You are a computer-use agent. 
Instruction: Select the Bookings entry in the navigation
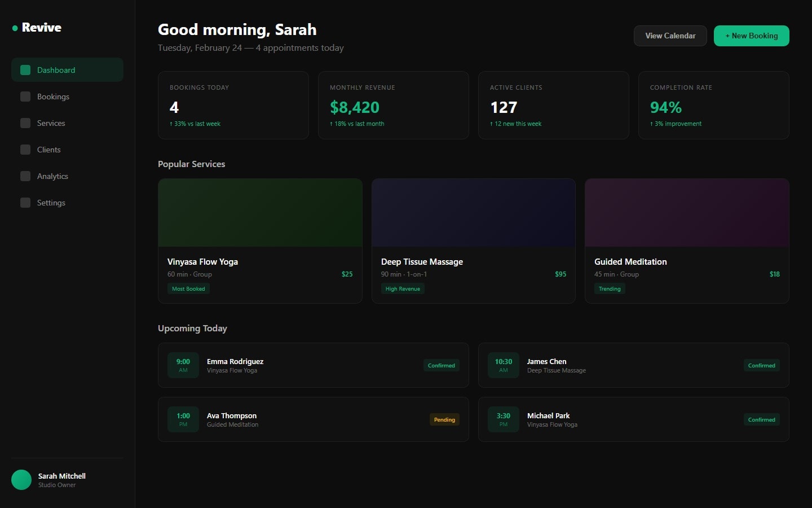(x=53, y=97)
